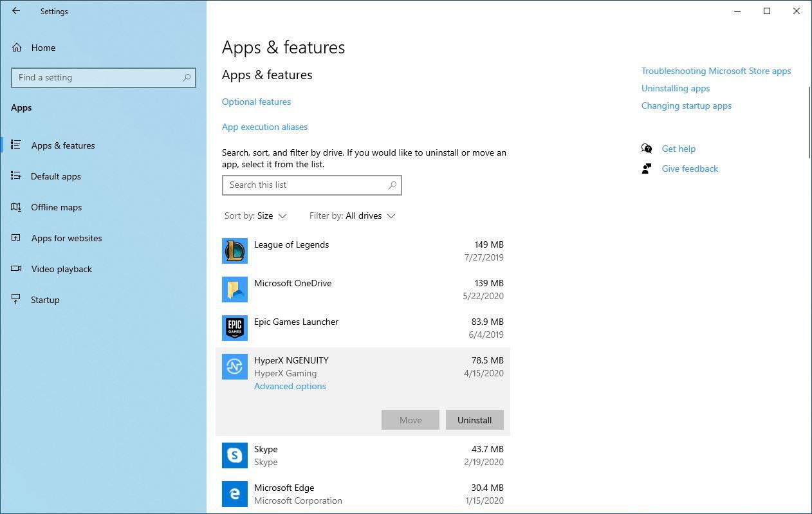Viewport: 812px width, 514px height.
Task: Open the Sort by Size dropdown
Action: pos(255,216)
